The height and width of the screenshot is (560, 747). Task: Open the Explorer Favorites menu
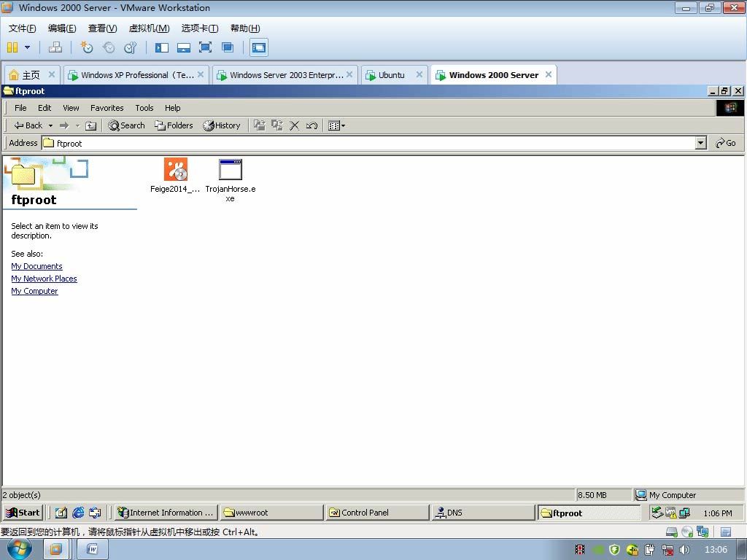(x=107, y=108)
